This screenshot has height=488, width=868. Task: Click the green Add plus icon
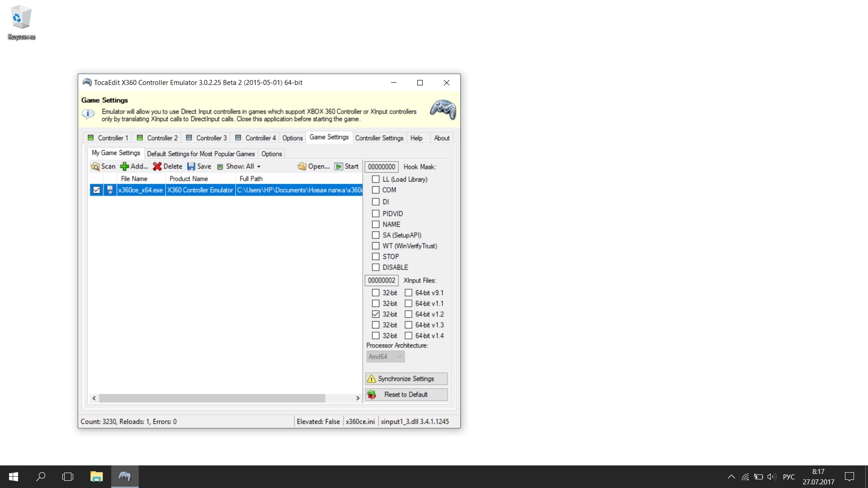click(124, 167)
